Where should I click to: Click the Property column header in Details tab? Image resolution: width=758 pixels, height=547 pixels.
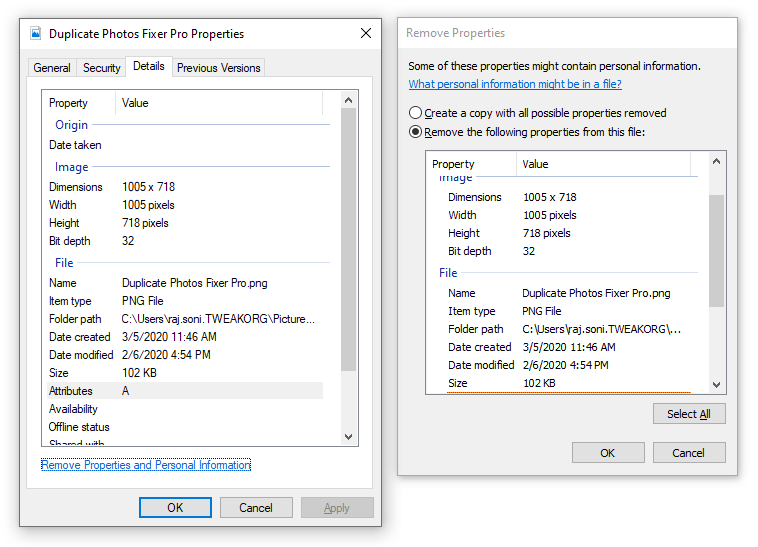pyautogui.click(x=80, y=103)
